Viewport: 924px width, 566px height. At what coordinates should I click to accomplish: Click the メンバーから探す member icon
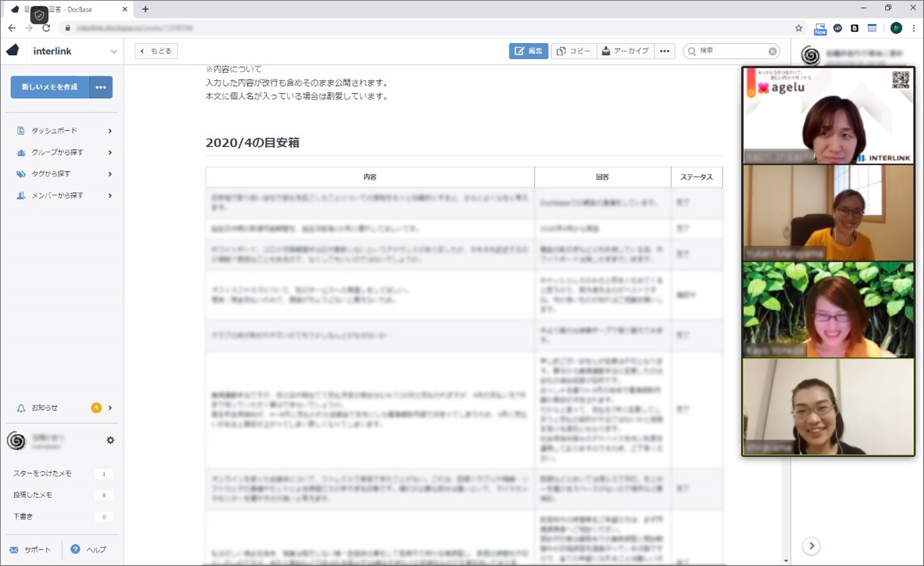[x=21, y=196]
